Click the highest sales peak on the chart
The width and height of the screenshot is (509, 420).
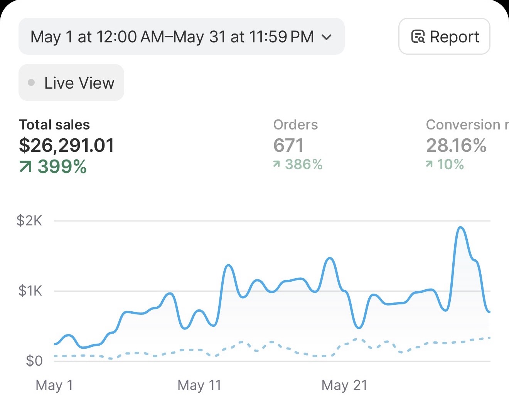pyautogui.click(x=460, y=228)
